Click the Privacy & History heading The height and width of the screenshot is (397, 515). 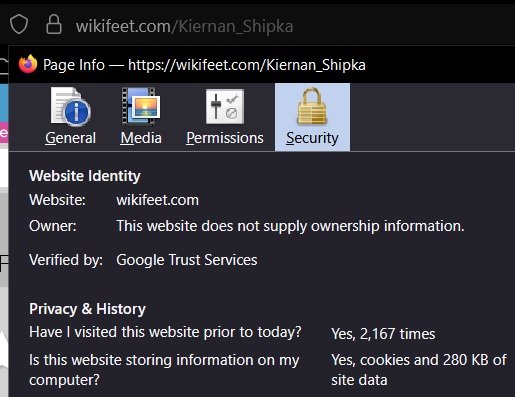click(x=87, y=309)
